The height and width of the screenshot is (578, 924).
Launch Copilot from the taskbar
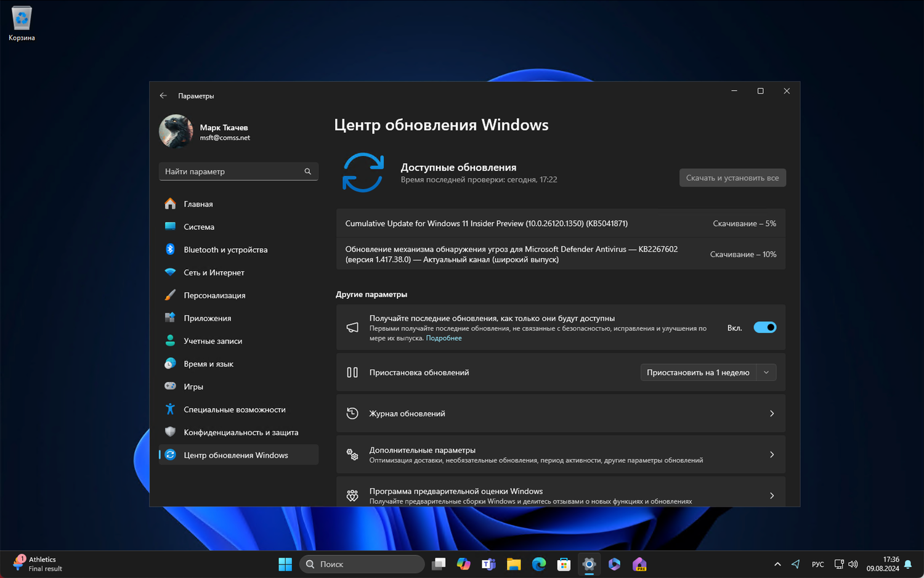point(464,564)
